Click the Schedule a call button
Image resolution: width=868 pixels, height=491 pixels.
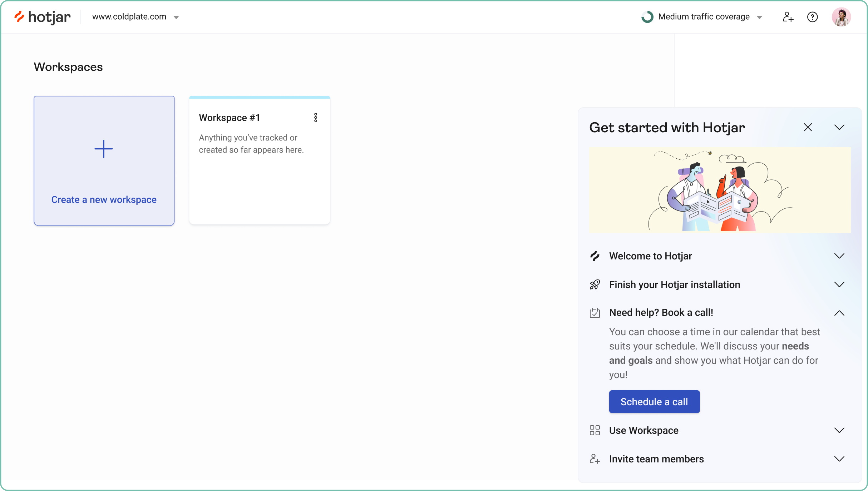click(654, 402)
